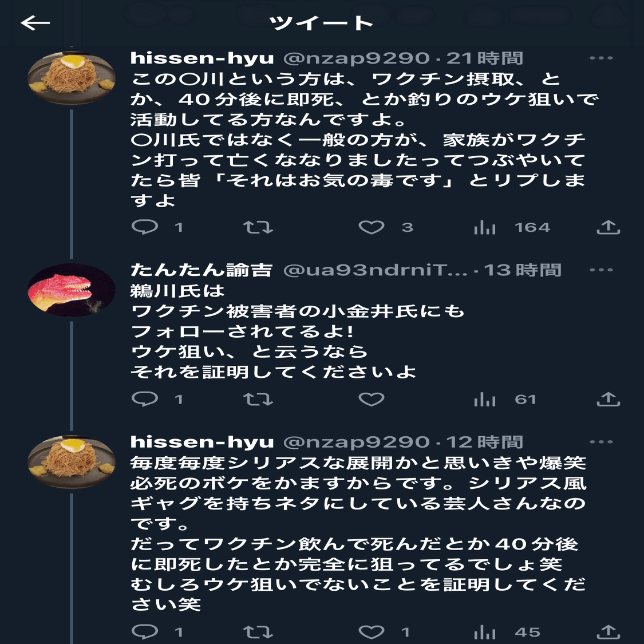This screenshot has width=644, height=644.
Task: Reply to first hissen-hyu tweet
Action: coord(145,227)
